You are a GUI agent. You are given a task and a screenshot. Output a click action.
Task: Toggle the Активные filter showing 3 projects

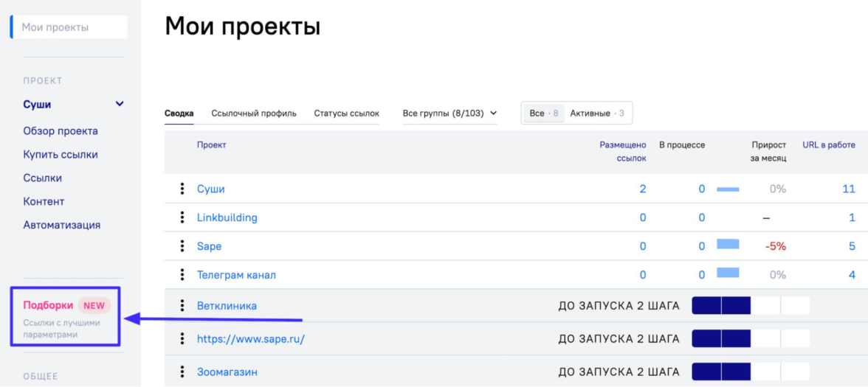[x=596, y=114]
